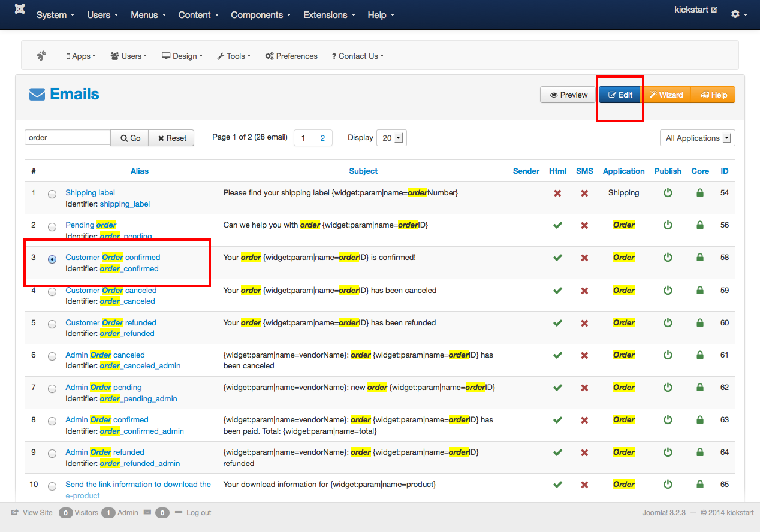Click the Html red cross for Shipping label
This screenshot has width=760, height=532.
557,193
